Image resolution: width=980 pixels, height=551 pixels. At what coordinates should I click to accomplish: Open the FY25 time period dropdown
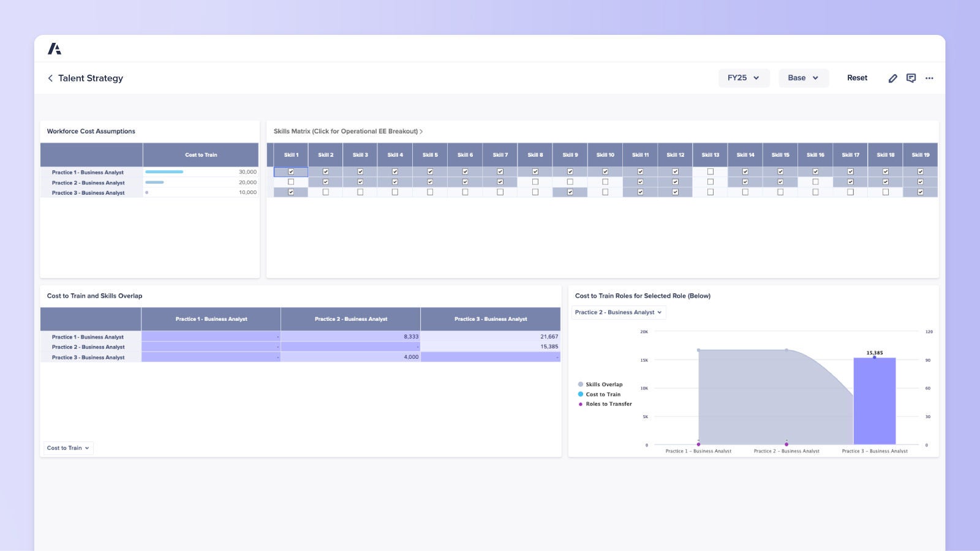[744, 78]
